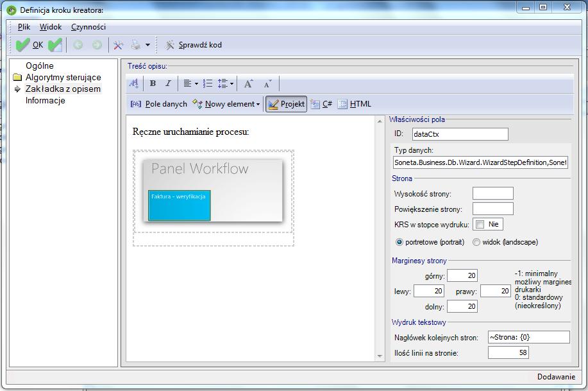Click the dolny margin field
This screenshot has width=588, height=391.
pos(462,306)
